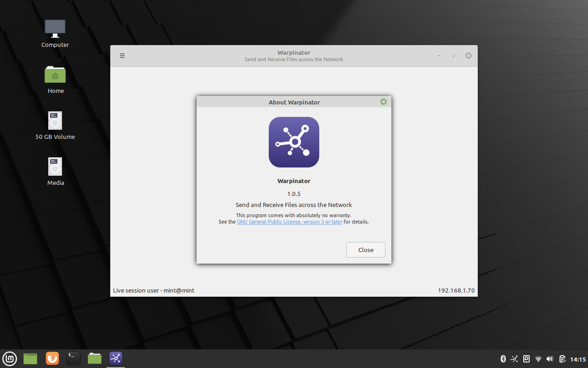Select the 50 GB Volume desktop icon
This screenshot has width=588, height=368.
click(x=55, y=126)
